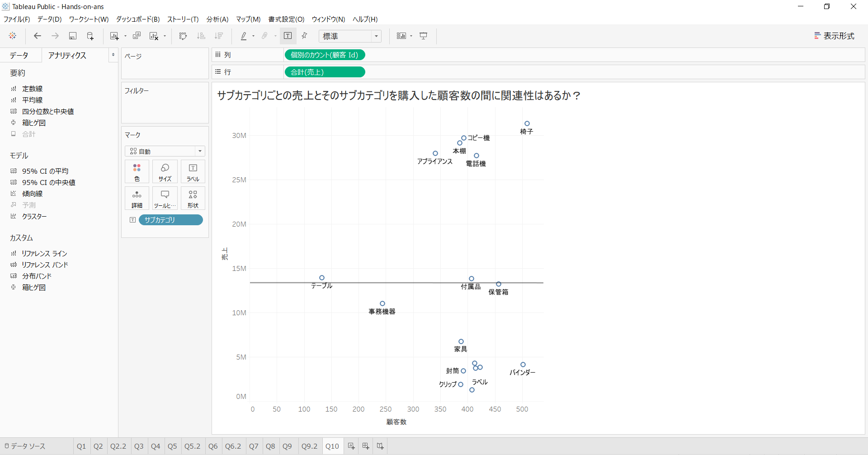This screenshot has width=868, height=455.
Task: Switch to sheet tab Q5.2
Action: tap(192, 446)
